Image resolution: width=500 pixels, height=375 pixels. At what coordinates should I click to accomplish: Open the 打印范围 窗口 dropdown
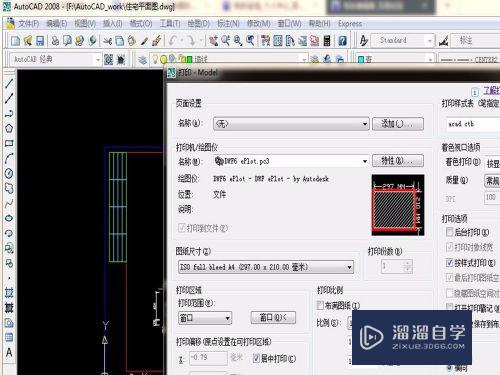tap(205, 318)
